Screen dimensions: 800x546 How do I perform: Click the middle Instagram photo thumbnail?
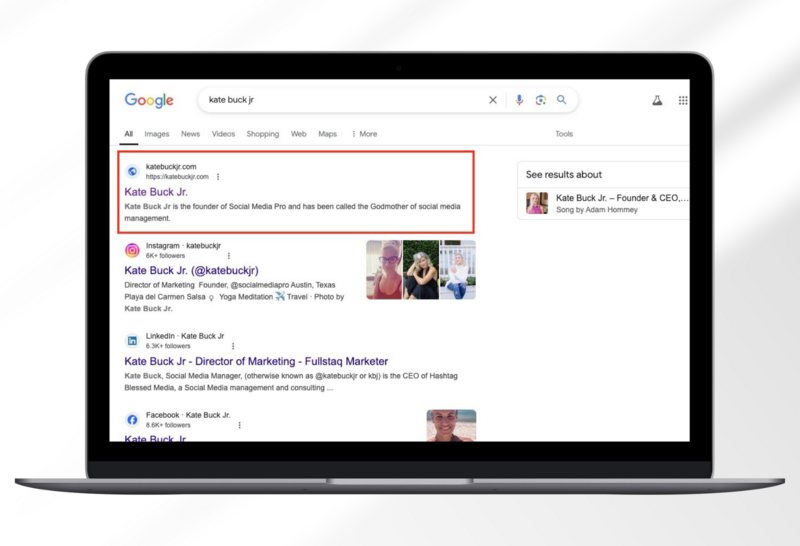420,269
